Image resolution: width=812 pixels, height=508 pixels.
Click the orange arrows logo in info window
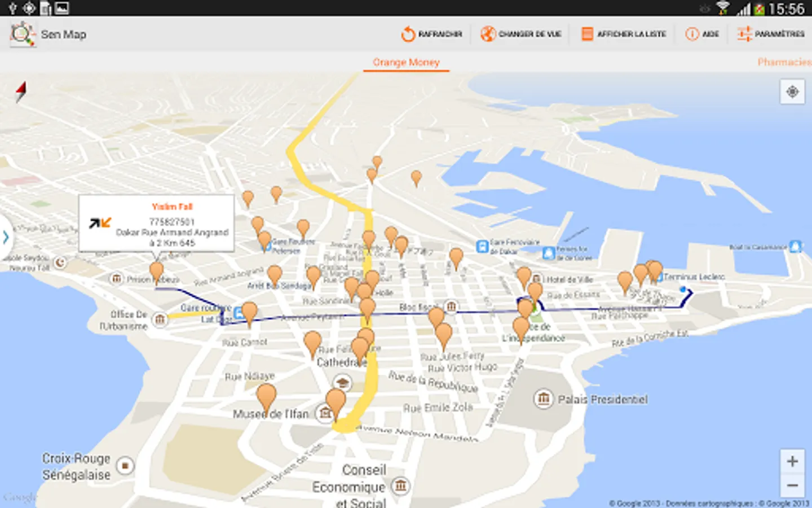100,223
